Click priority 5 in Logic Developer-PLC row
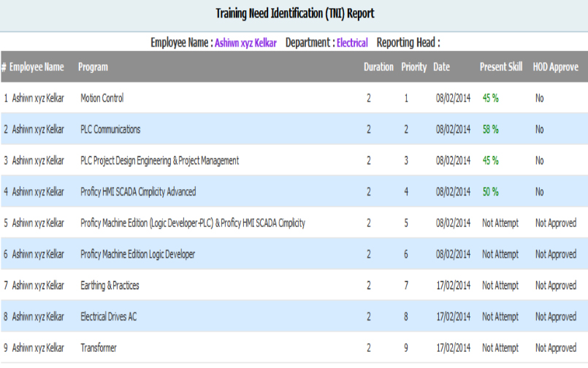 pos(405,223)
